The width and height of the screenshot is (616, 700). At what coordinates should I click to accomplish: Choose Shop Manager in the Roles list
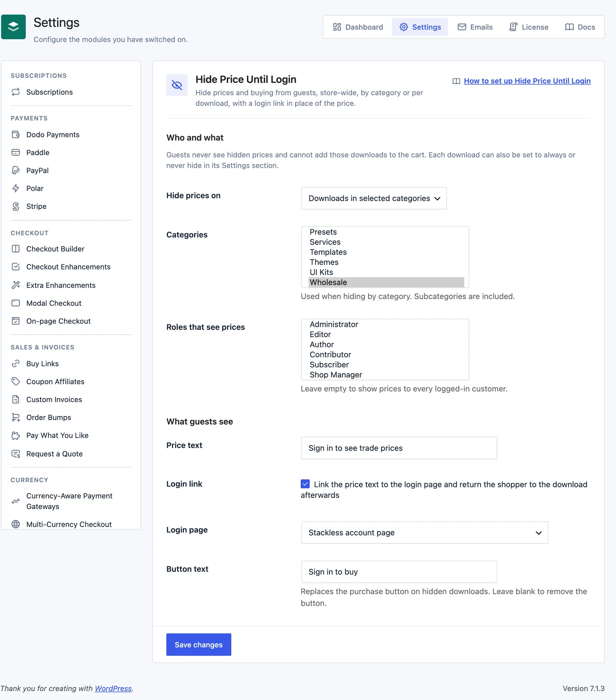click(x=386, y=375)
